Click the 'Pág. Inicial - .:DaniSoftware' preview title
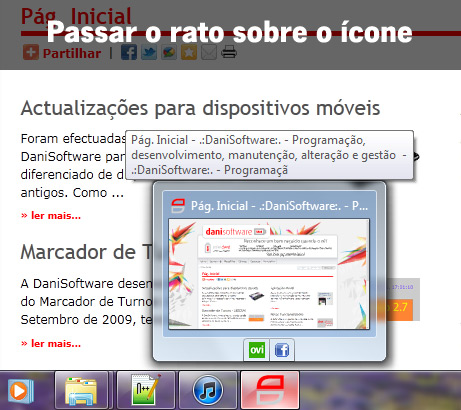The width and height of the screenshot is (461, 410). 279,206
